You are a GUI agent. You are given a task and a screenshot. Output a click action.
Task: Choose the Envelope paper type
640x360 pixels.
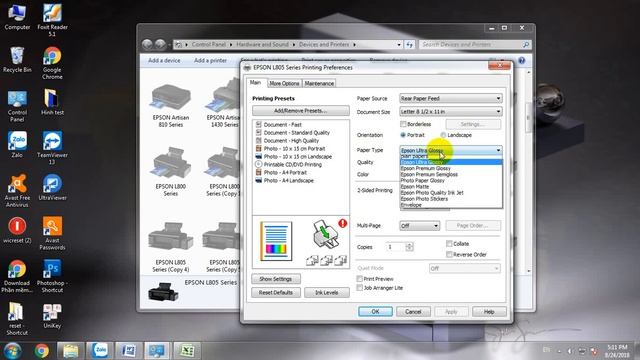[451, 205]
